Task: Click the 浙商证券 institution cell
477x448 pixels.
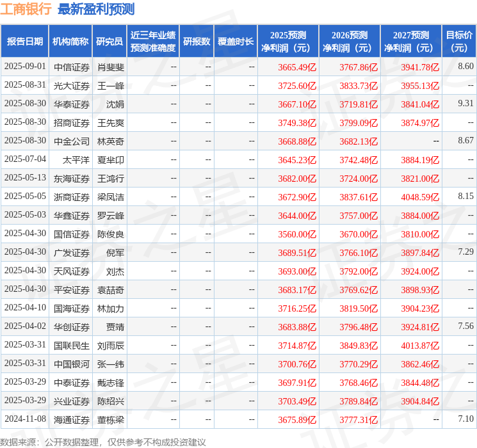Action: click(72, 197)
